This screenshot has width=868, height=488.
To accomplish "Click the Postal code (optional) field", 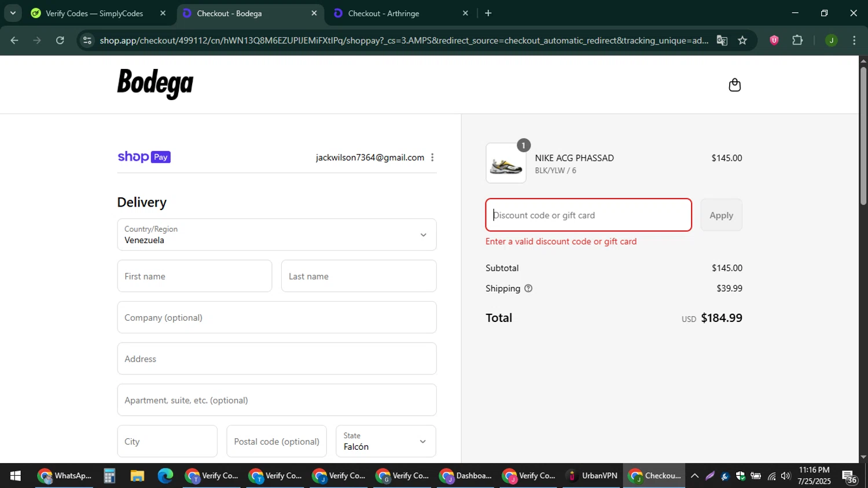I will [277, 441].
